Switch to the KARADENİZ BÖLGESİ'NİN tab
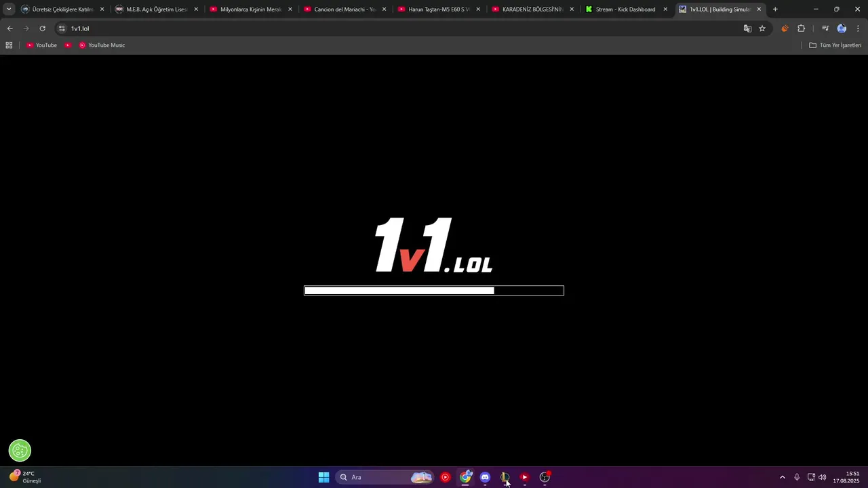This screenshot has height=488, width=868. [532, 9]
